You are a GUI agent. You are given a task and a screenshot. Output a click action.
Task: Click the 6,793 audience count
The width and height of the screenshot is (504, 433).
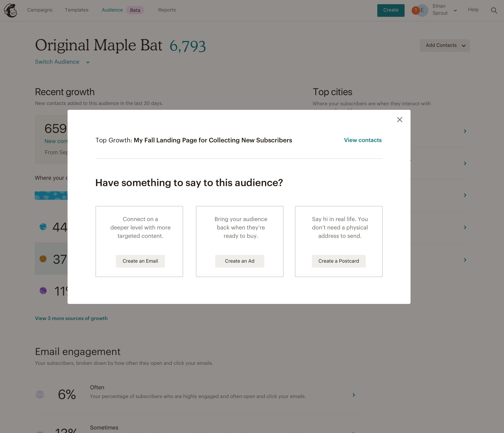187,46
